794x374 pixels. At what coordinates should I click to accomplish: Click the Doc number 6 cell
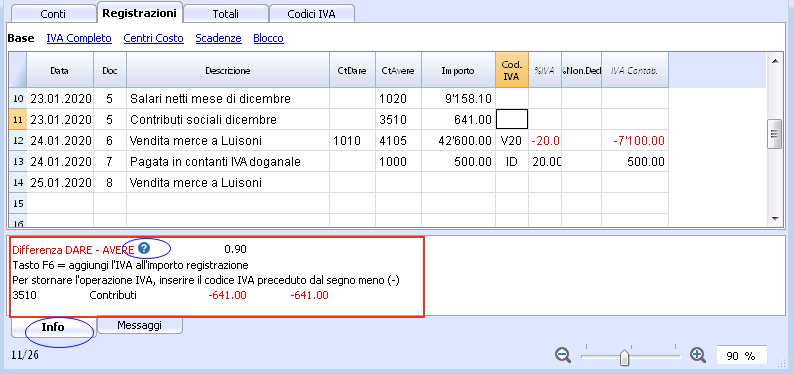(x=110, y=141)
